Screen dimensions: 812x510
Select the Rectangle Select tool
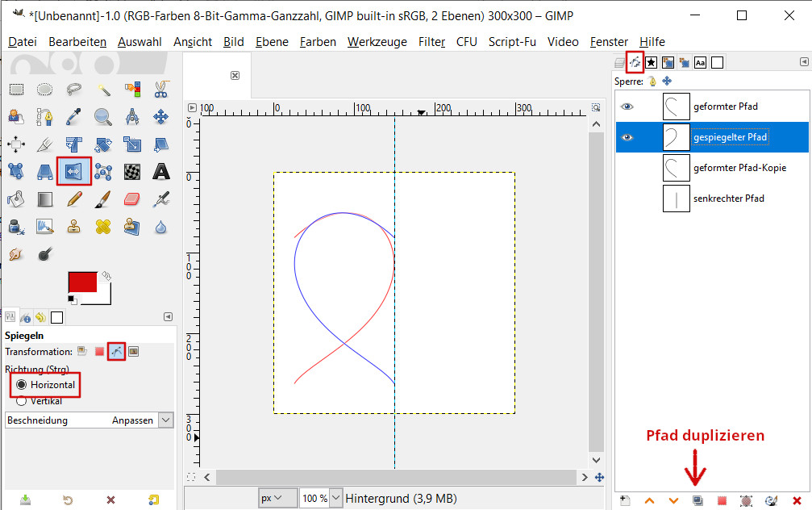15,90
